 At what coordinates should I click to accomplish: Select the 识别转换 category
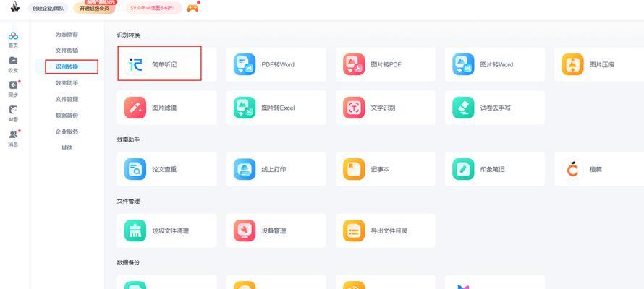click(67, 66)
